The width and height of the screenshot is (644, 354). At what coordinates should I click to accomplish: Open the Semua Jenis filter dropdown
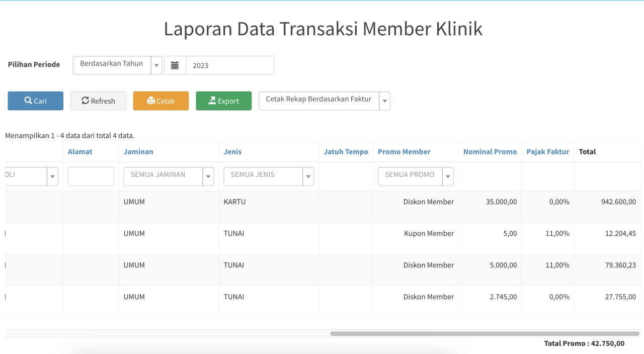tap(269, 176)
